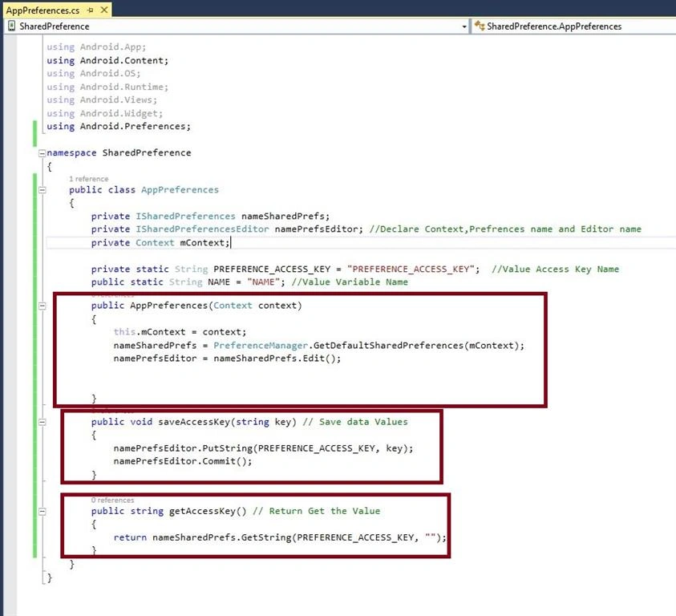This screenshot has width=676, height=616.
Task: Open the SharedPreference project dropdown
Action: [463, 26]
